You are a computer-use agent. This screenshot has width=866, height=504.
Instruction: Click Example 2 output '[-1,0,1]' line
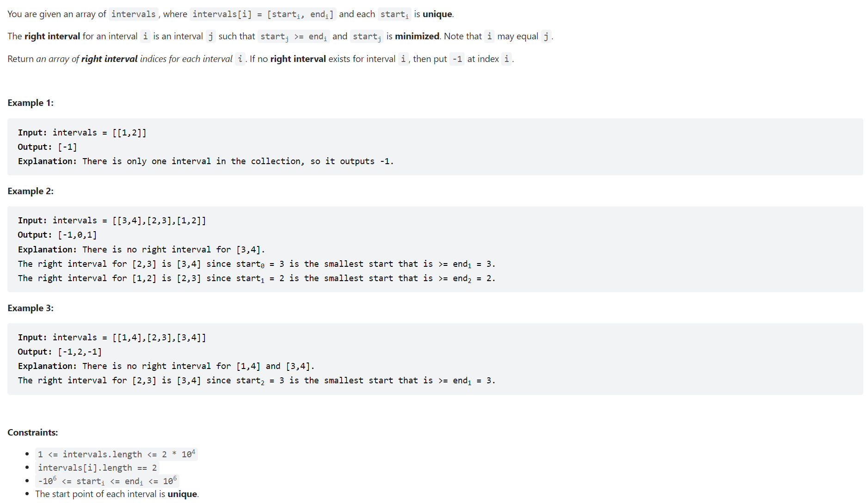pyautogui.click(x=57, y=235)
